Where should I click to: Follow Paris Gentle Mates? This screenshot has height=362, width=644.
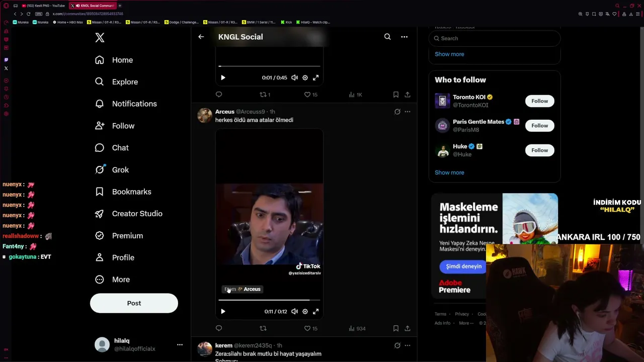pyautogui.click(x=539, y=126)
